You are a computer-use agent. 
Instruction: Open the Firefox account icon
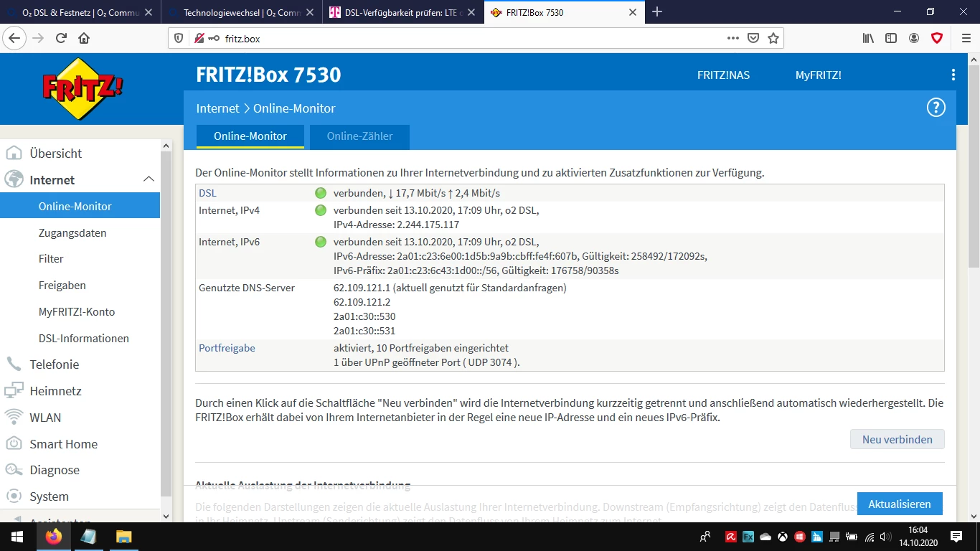914,39
